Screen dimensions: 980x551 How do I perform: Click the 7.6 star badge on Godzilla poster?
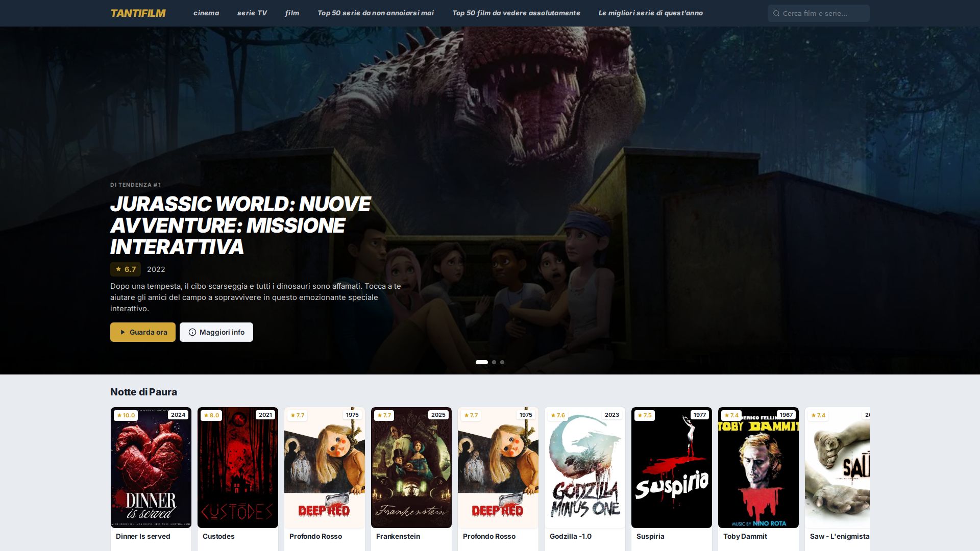(558, 415)
